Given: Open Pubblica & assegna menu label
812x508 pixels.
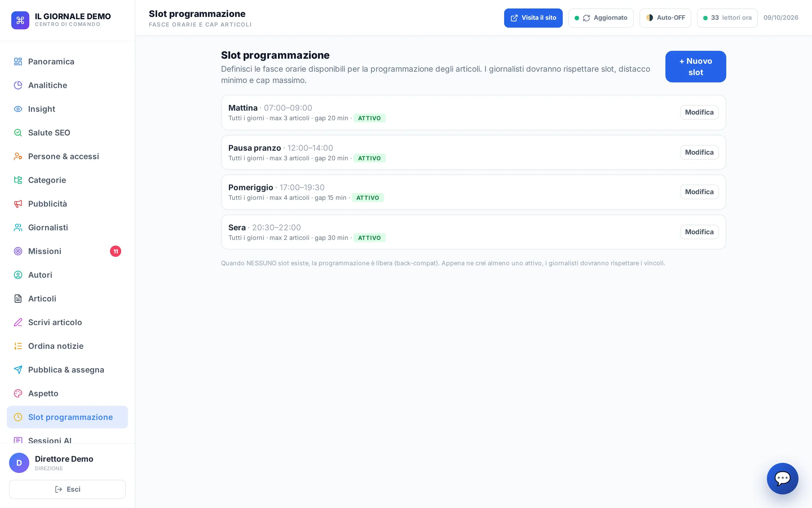Looking at the screenshot, I should (x=66, y=370).
